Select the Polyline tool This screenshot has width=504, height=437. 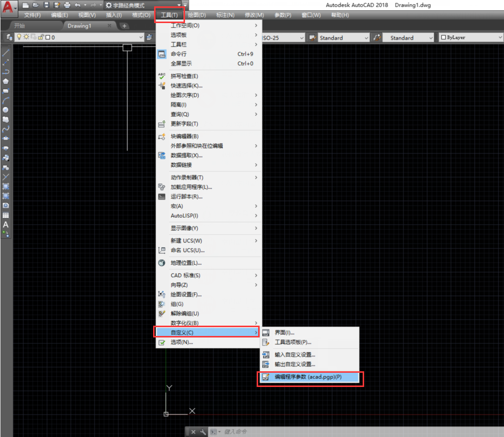tap(6, 72)
